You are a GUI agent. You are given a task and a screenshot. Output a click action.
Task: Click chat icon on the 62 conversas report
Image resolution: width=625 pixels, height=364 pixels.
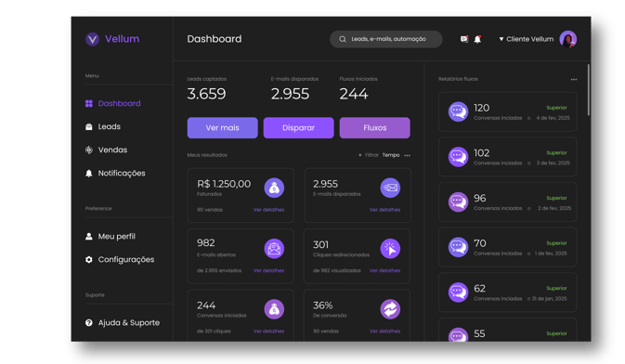[x=458, y=292]
